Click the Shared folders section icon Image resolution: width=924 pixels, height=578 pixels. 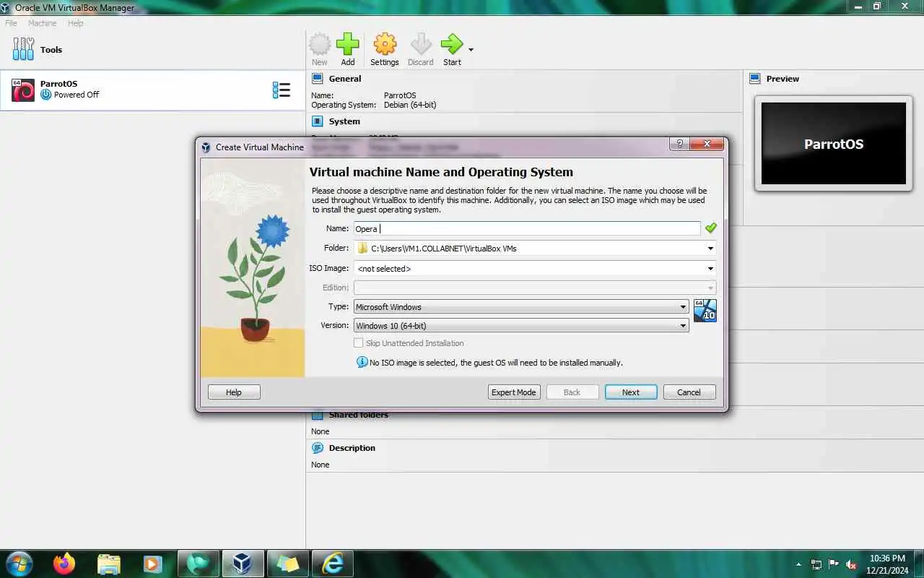(x=318, y=415)
